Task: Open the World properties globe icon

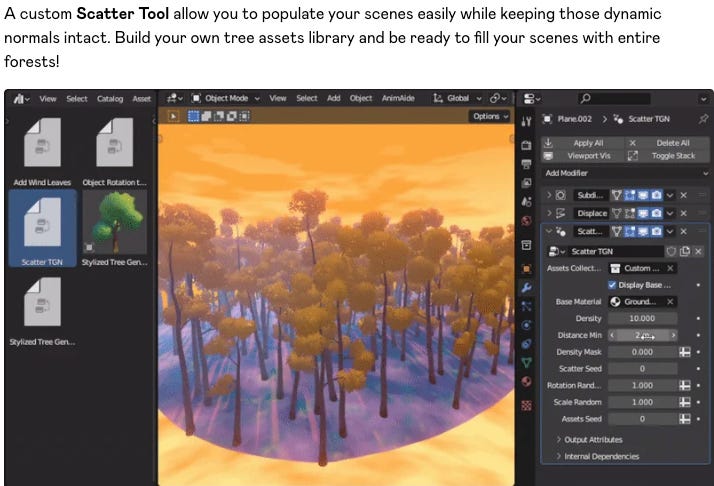Action: click(x=526, y=221)
